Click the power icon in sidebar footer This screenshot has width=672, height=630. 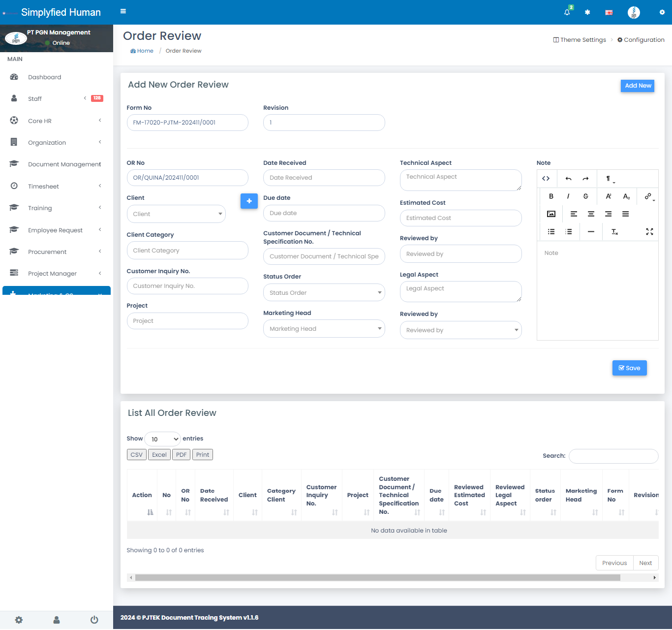[94, 620]
